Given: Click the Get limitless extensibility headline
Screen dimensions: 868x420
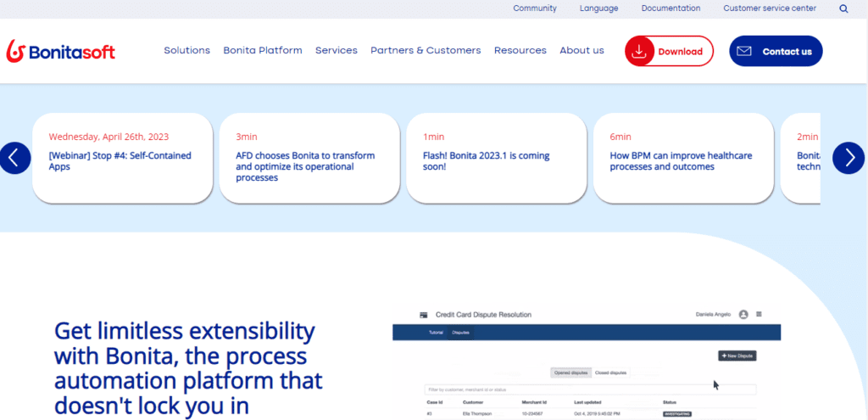Looking at the screenshot, I should coord(188,368).
